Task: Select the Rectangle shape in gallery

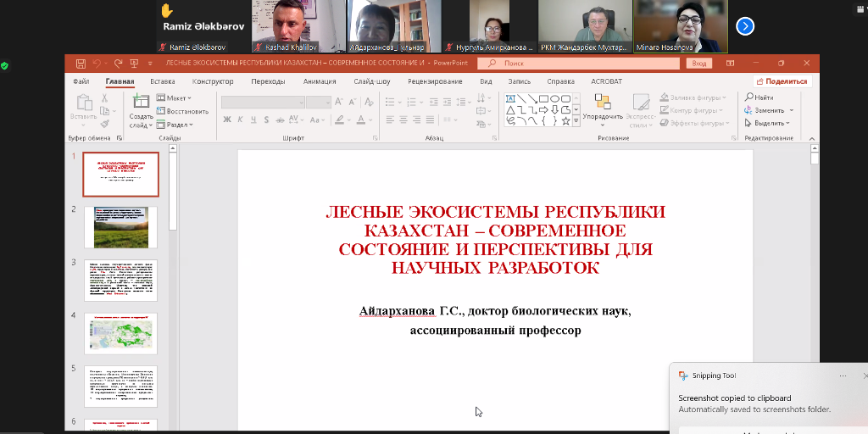Action: [543, 99]
